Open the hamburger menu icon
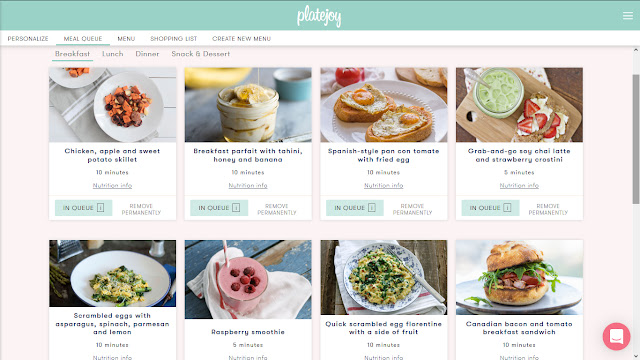 point(627,16)
